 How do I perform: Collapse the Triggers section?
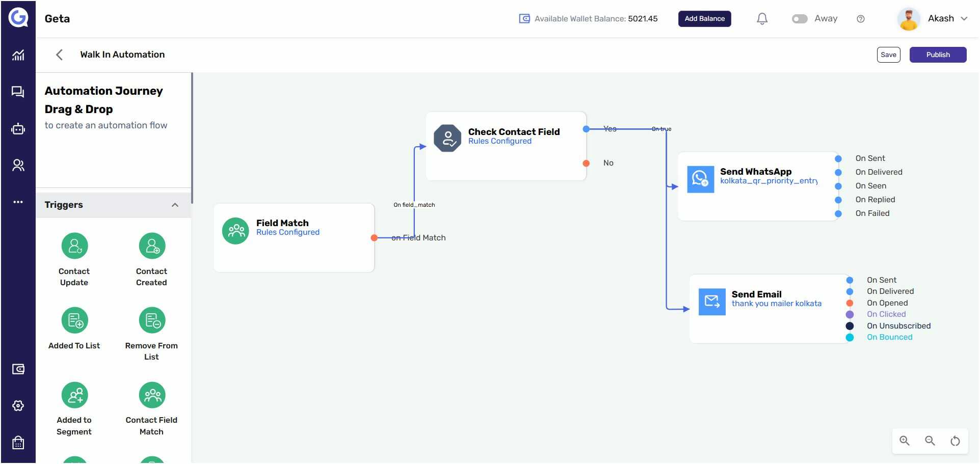coord(175,205)
